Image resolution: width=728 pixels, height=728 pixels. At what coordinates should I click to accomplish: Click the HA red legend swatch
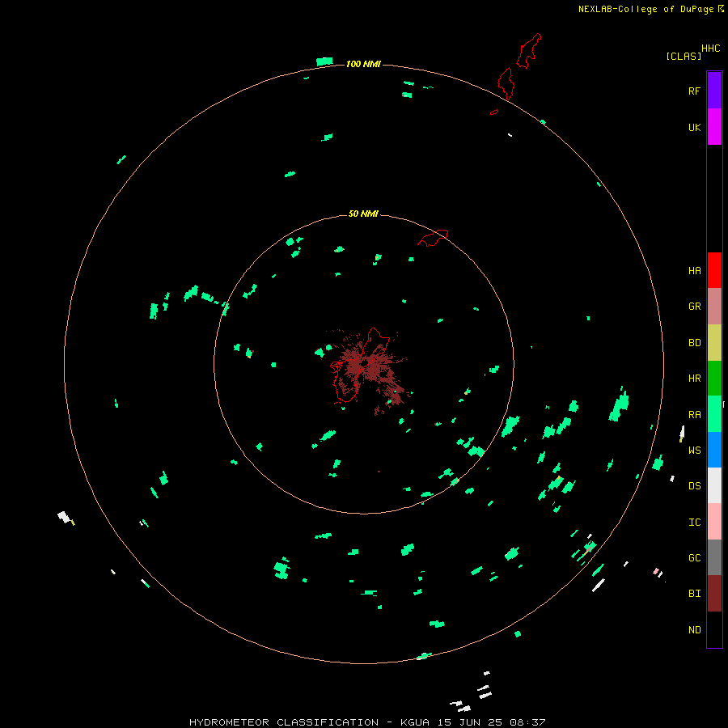(x=714, y=270)
